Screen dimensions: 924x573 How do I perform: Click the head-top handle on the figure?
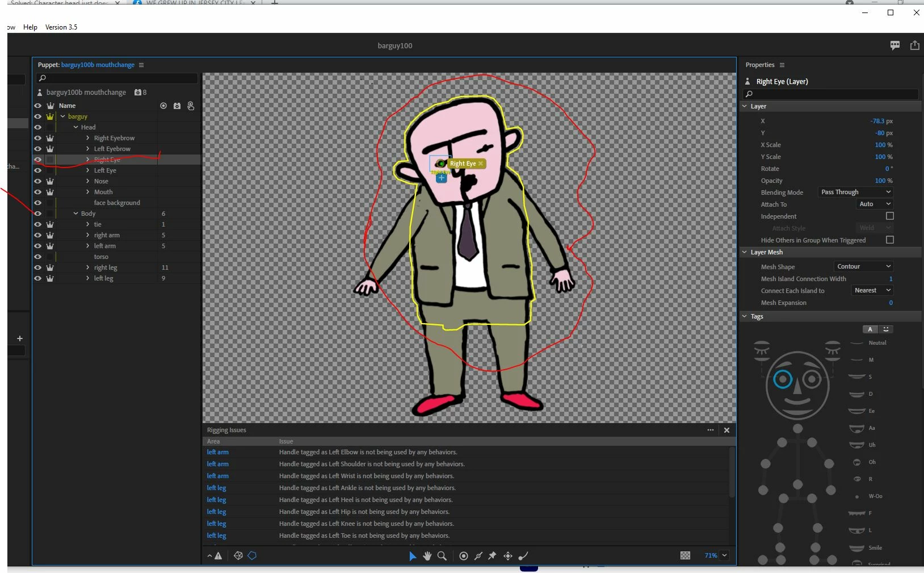pos(797,429)
